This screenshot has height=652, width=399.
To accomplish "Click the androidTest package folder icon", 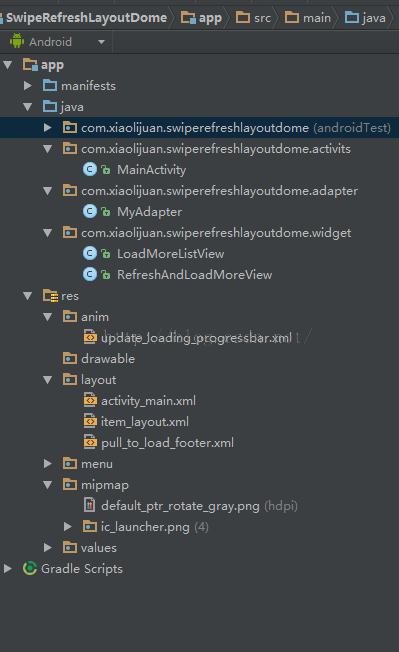I will [70, 127].
